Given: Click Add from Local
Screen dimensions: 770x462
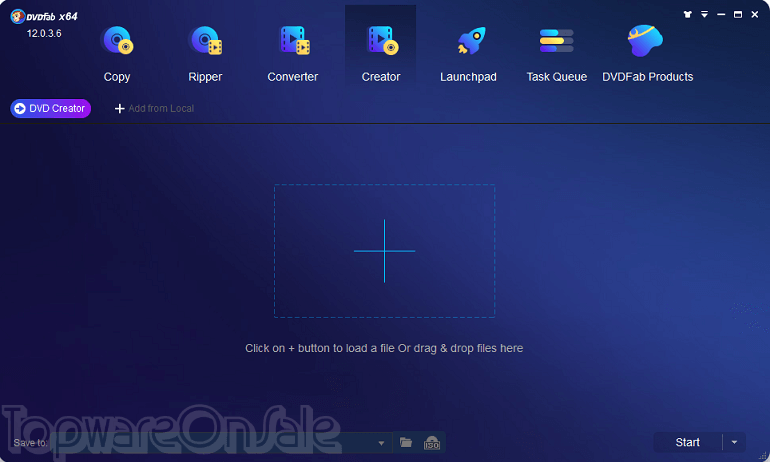Looking at the screenshot, I should pos(154,109).
